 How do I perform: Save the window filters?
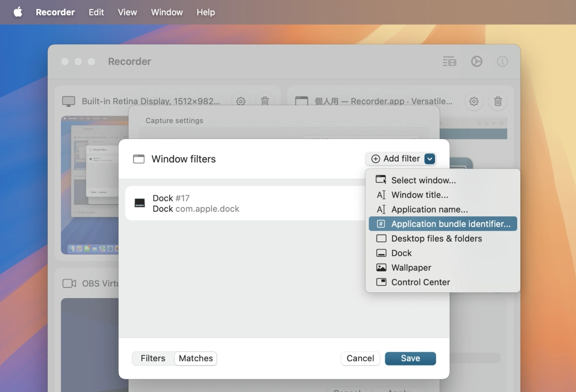pyautogui.click(x=410, y=358)
